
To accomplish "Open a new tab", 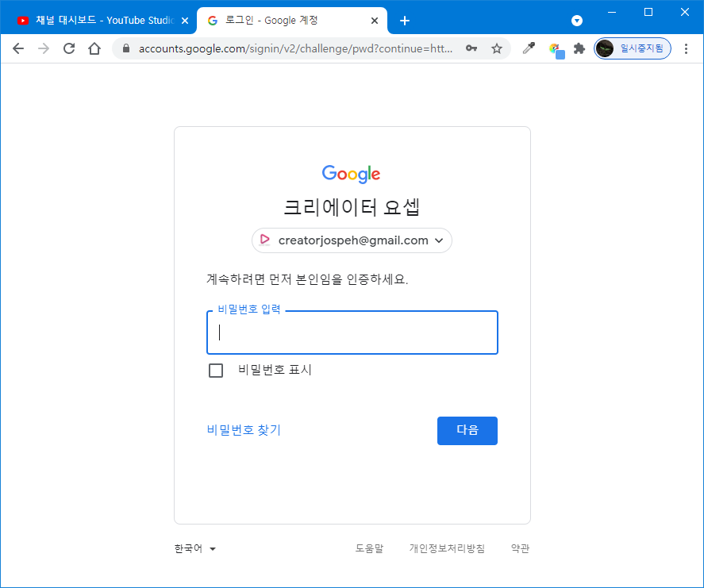I will click(x=405, y=21).
